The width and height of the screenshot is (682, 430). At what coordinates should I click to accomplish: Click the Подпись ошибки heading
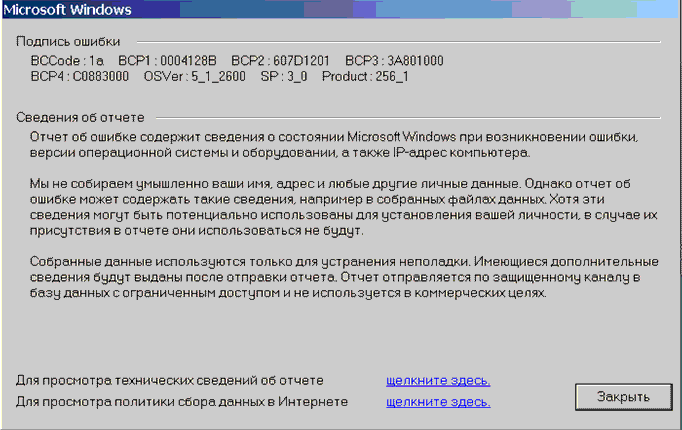[x=68, y=41]
